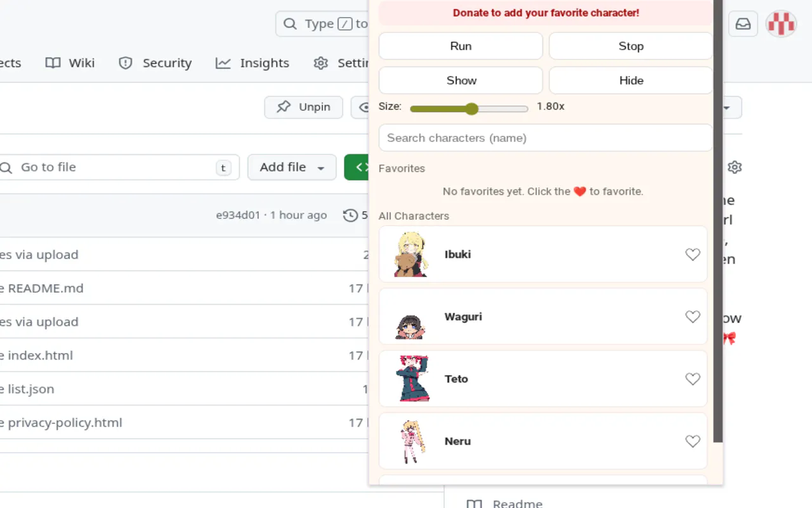Select the Ibuki character thumbnail
The height and width of the screenshot is (508, 812).
tap(411, 254)
